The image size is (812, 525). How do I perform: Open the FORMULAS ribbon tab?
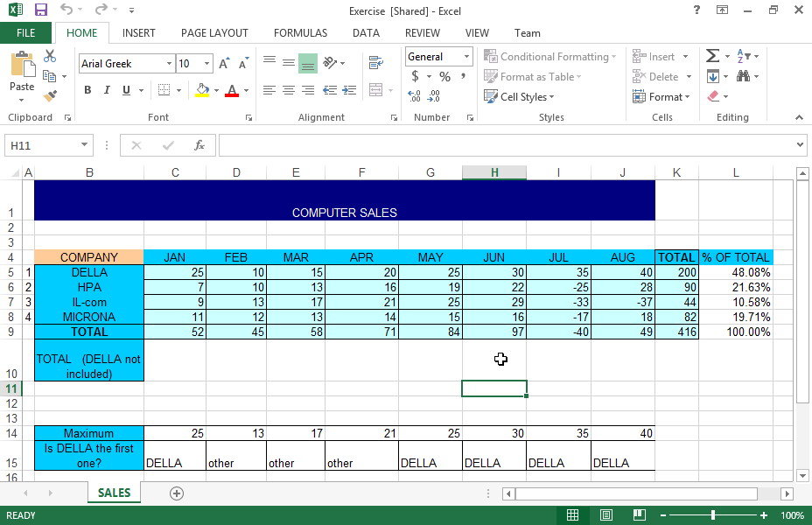point(300,33)
